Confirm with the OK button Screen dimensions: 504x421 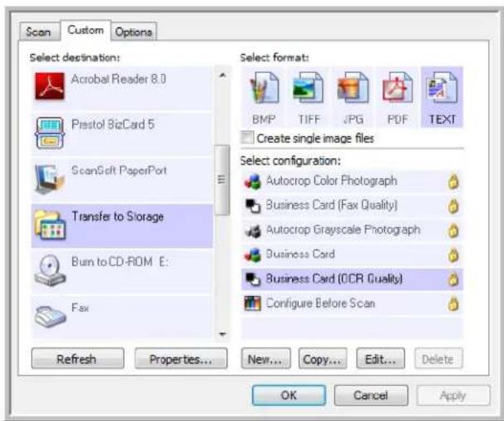pyautogui.click(x=289, y=395)
